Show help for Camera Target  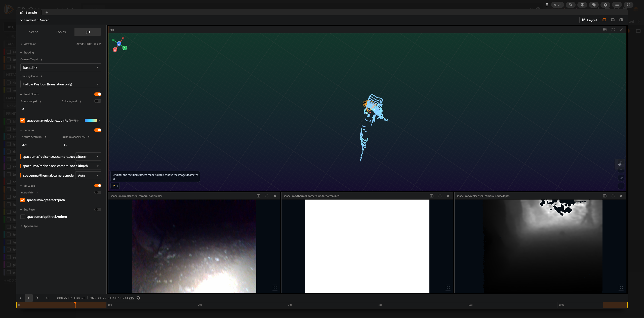(41, 60)
